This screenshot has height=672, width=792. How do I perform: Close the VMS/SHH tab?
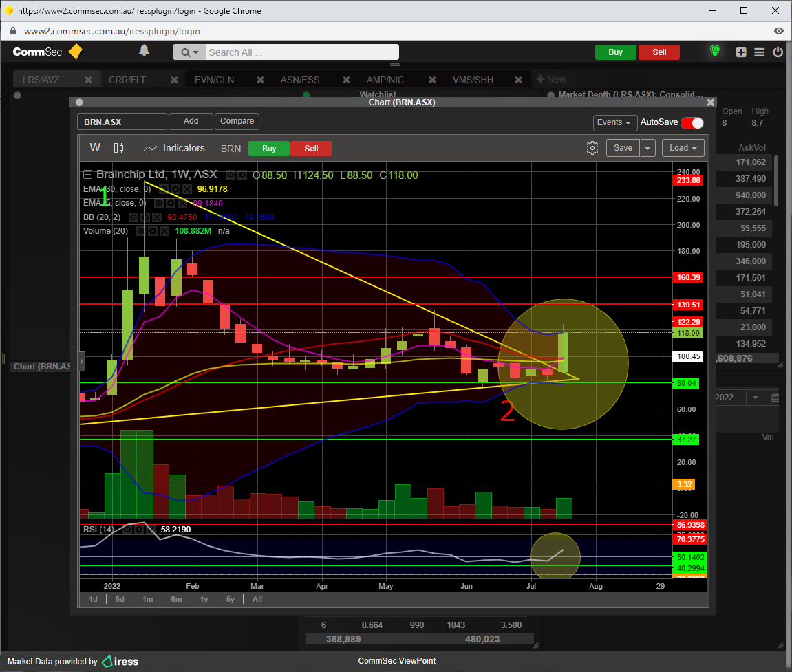[517, 80]
